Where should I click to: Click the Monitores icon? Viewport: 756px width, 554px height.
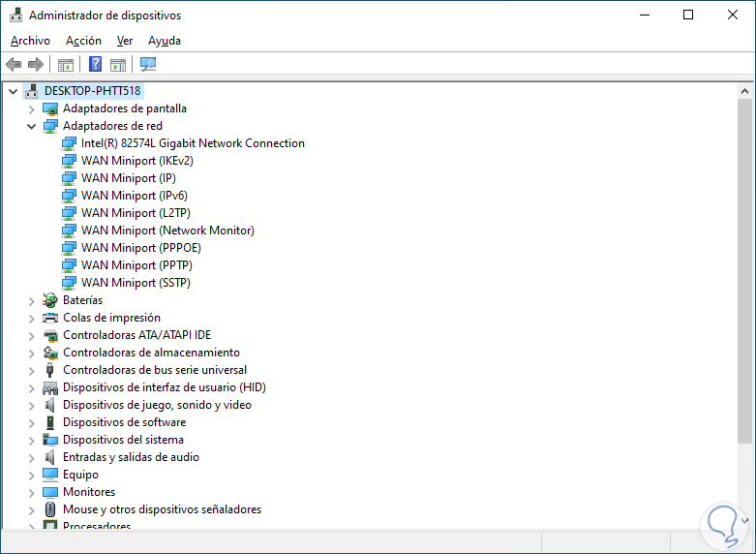pyautogui.click(x=50, y=492)
